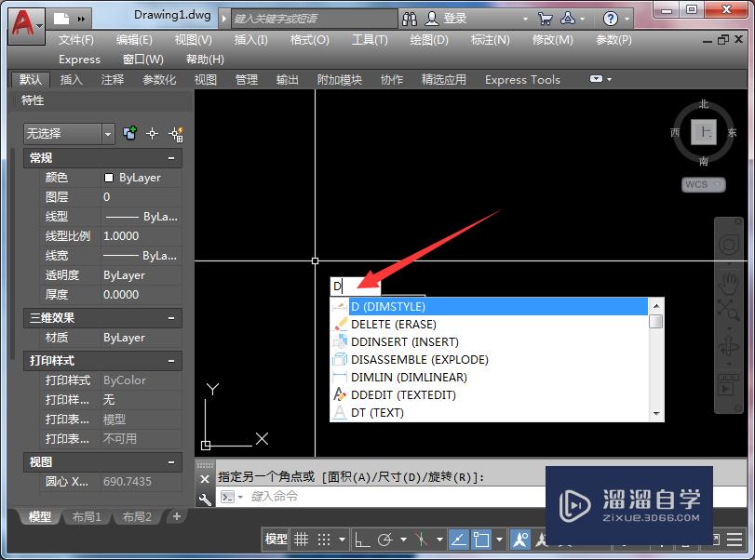This screenshot has width=755, height=560.
Task: Collapse the 常规 properties section
Action: click(x=170, y=157)
